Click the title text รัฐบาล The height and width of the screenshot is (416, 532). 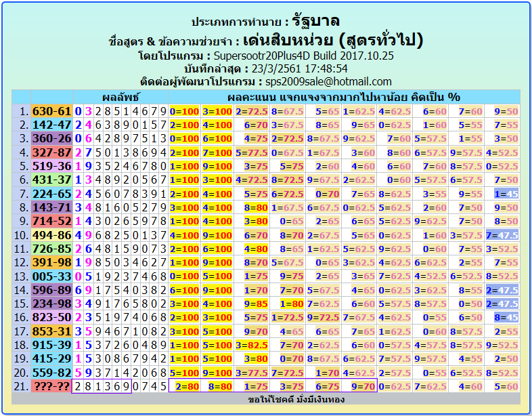316,21
